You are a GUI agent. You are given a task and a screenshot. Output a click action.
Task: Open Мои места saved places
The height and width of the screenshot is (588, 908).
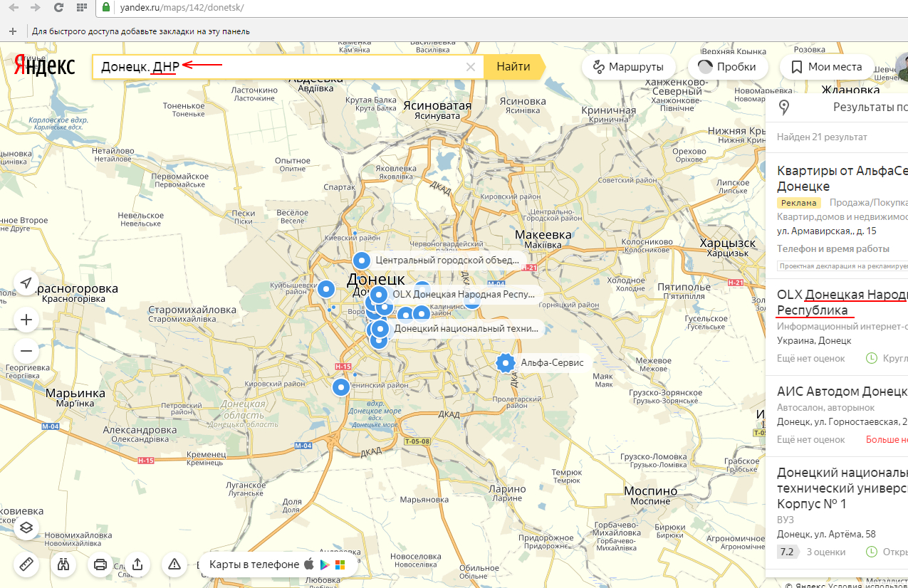point(827,67)
